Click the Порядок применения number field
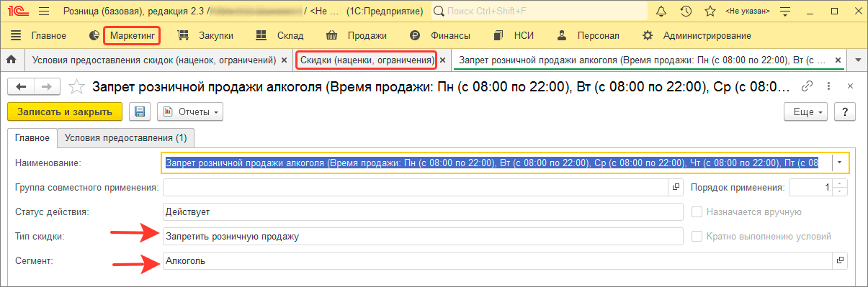This screenshot has width=868, height=287. point(812,188)
